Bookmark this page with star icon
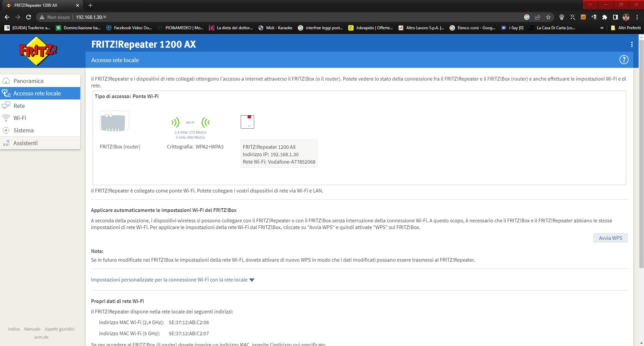The image size is (644, 346). click(x=548, y=17)
